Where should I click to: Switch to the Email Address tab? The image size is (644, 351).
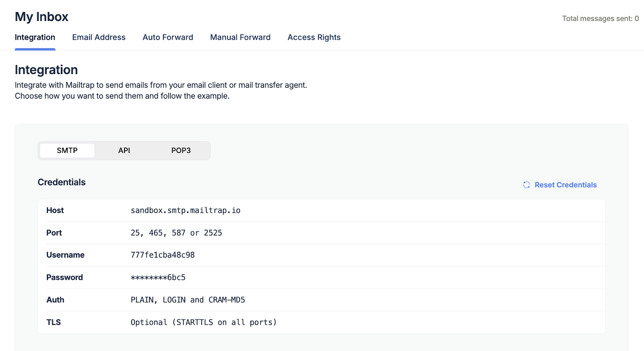pos(99,37)
